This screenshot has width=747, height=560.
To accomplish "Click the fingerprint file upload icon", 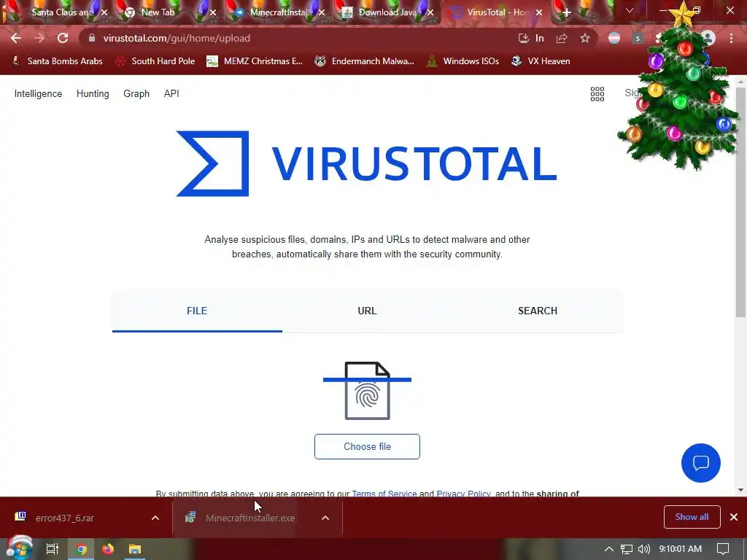I will (x=368, y=391).
